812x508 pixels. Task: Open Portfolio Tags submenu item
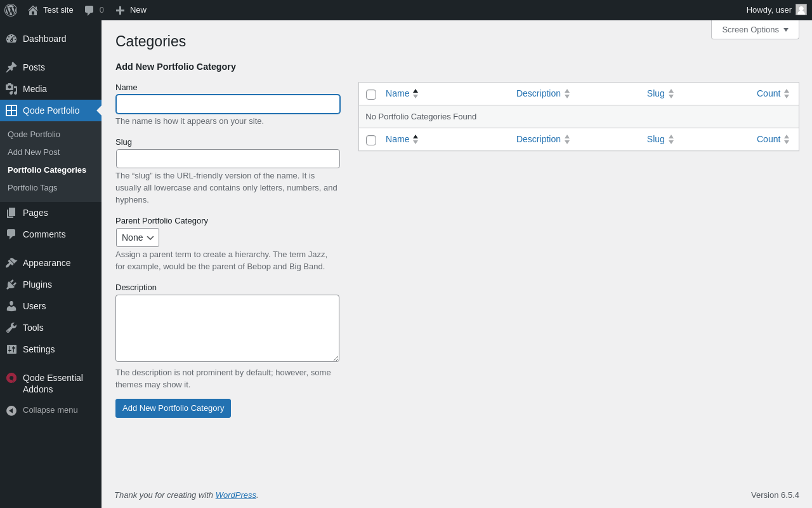[x=32, y=188]
